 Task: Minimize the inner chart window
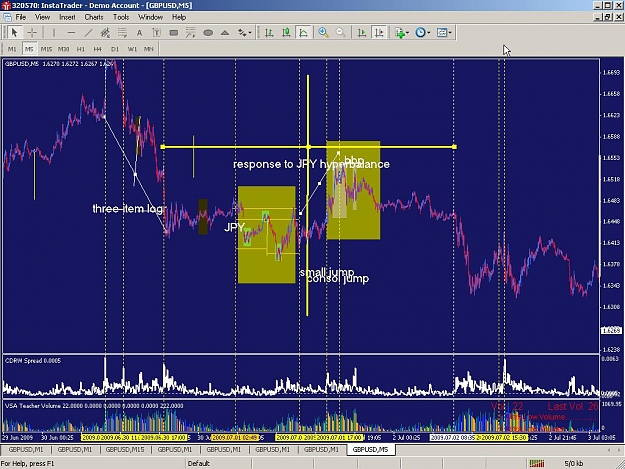(597, 17)
